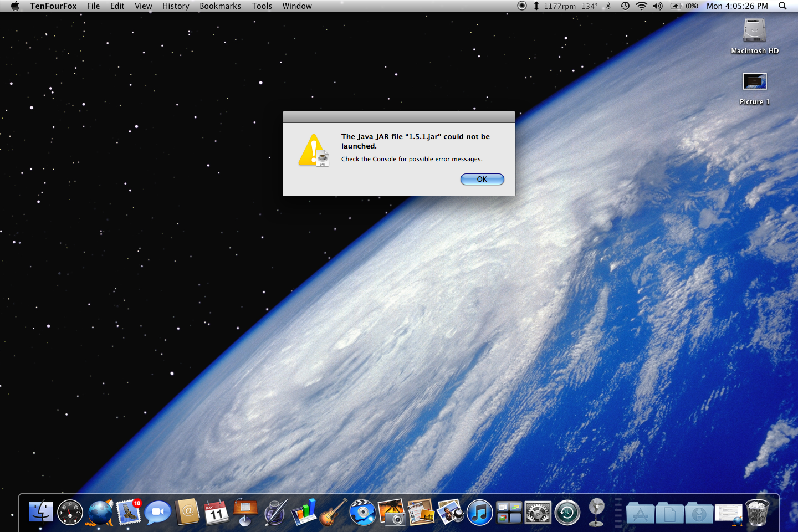798x532 pixels.
Task: Open Preview in the Dock
Action: click(451, 512)
